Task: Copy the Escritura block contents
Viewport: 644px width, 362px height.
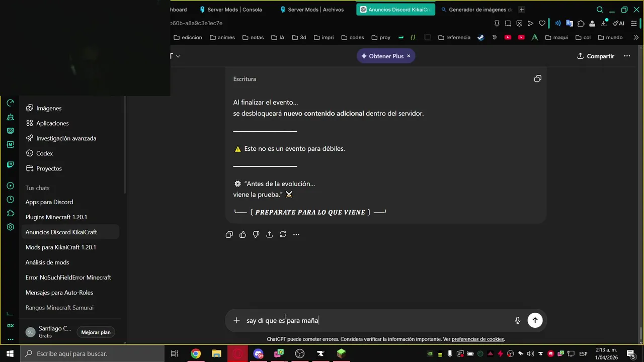Action: coord(537,79)
